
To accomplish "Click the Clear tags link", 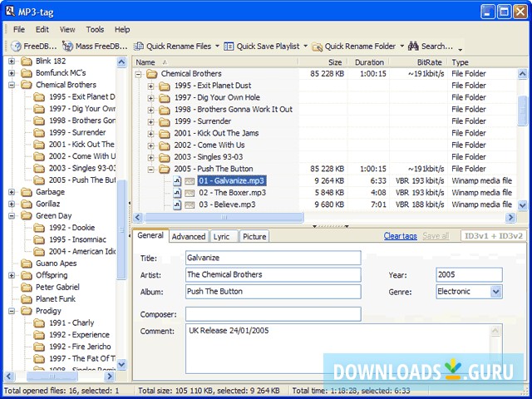I will 400,236.
